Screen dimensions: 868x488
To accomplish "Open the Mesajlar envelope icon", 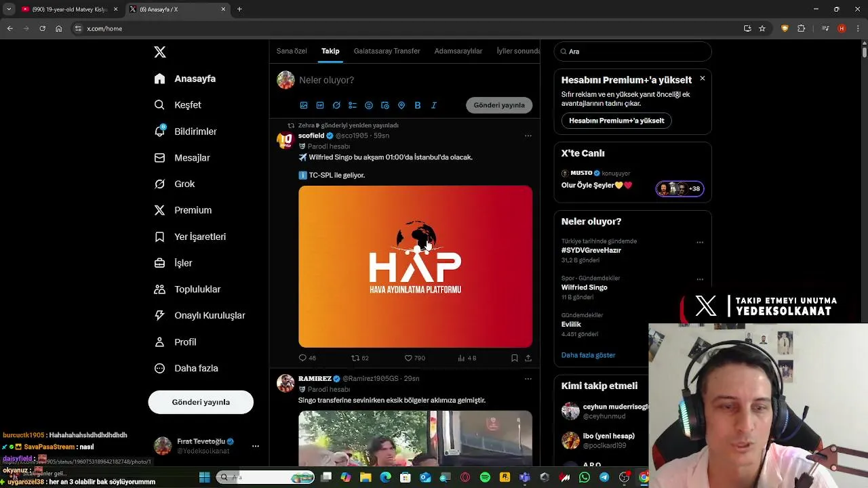I will (159, 158).
